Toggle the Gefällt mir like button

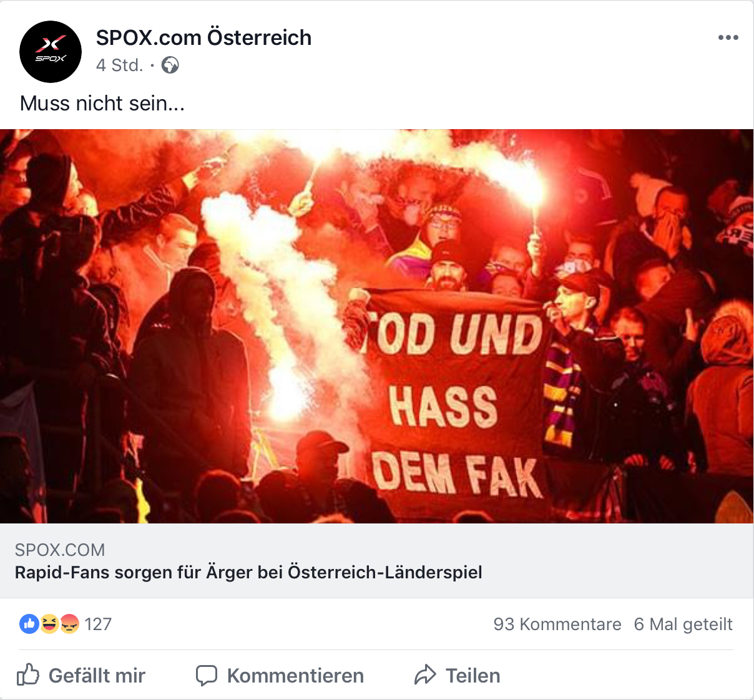(x=81, y=675)
